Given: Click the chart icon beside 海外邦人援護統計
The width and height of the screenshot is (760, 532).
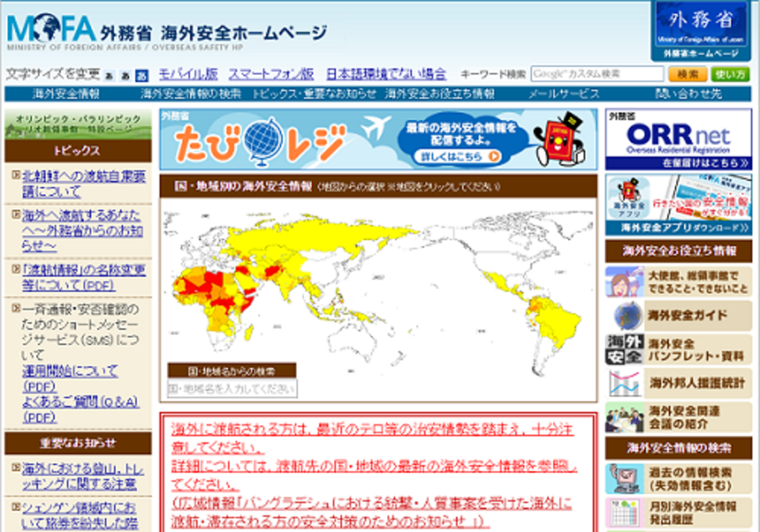Looking at the screenshot, I should pos(625,384).
